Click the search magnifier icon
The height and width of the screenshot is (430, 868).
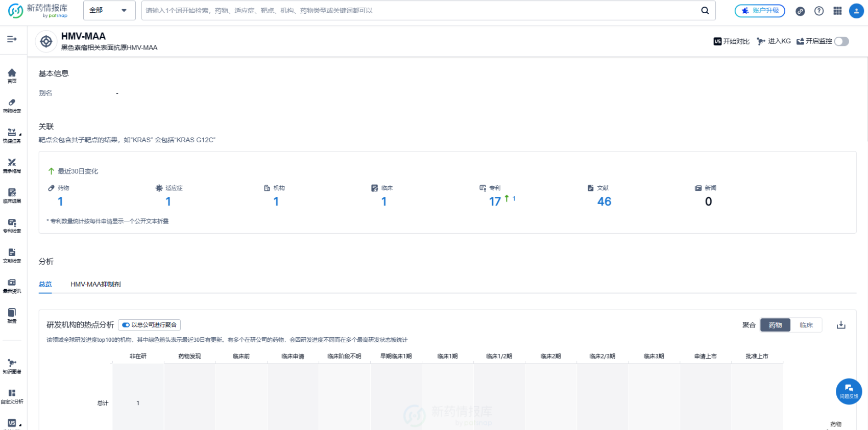pyautogui.click(x=705, y=10)
